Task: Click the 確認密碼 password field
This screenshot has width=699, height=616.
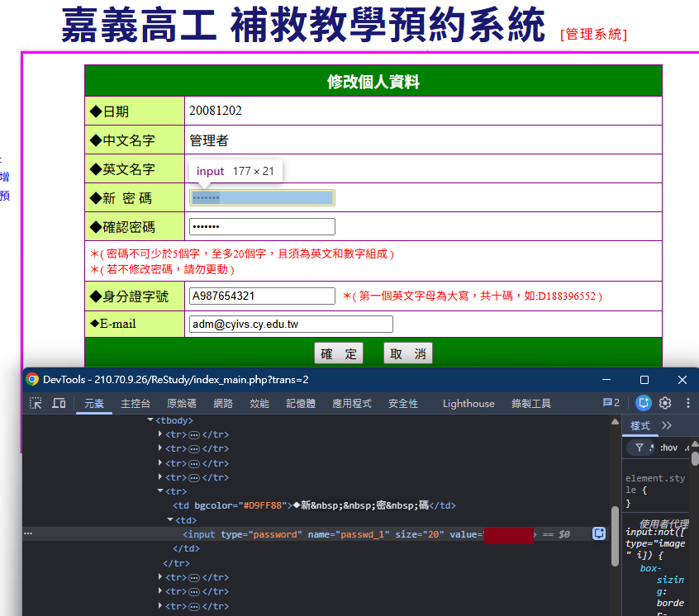Action: pyautogui.click(x=262, y=227)
